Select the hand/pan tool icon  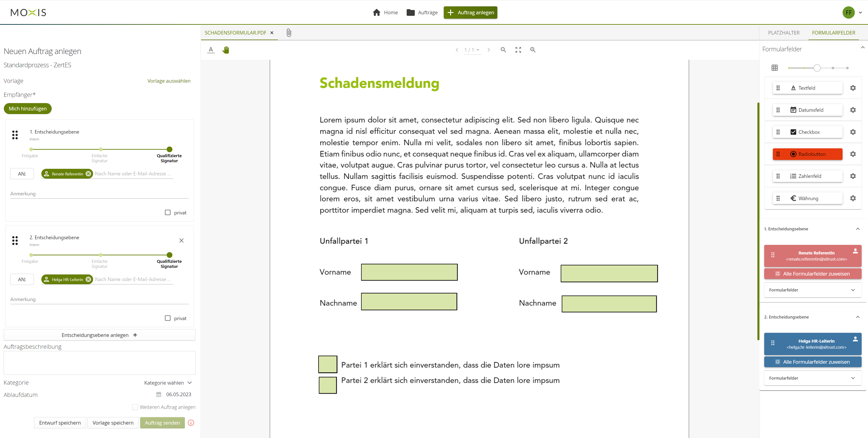coord(226,50)
